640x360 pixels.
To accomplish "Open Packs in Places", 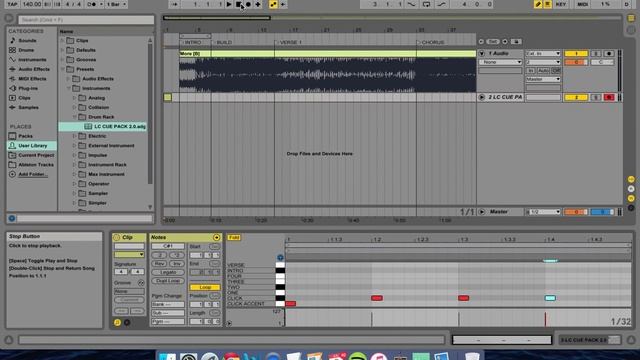I will tap(25, 136).
